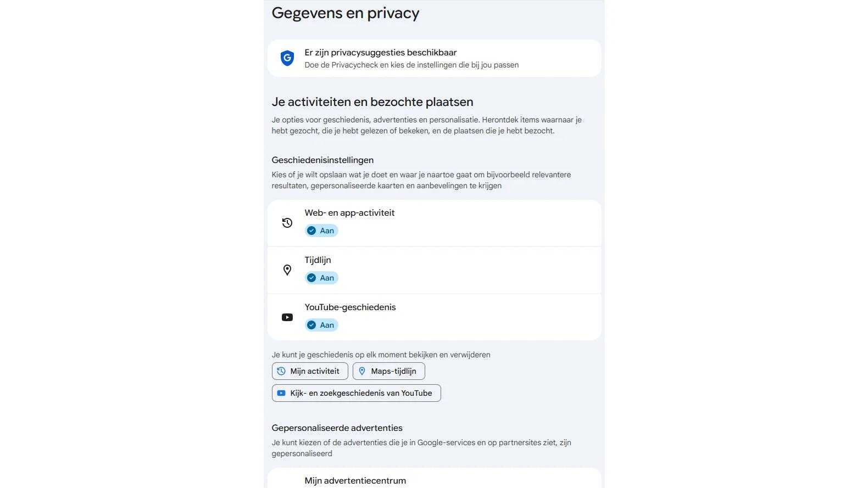The image size is (868, 488).
Task: Toggle the Aan status under YouTube-geschiedenis
Action: pos(322,325)
